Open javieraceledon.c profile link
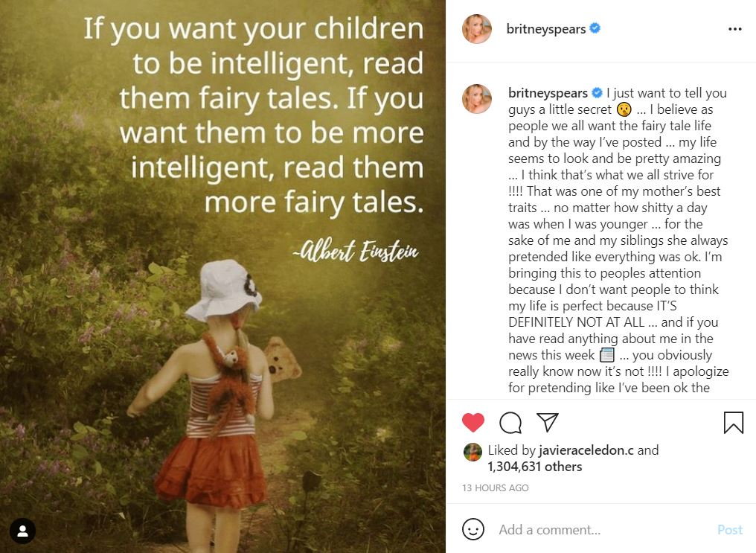This screenshot has width=756, height=553. pos(586,450)
